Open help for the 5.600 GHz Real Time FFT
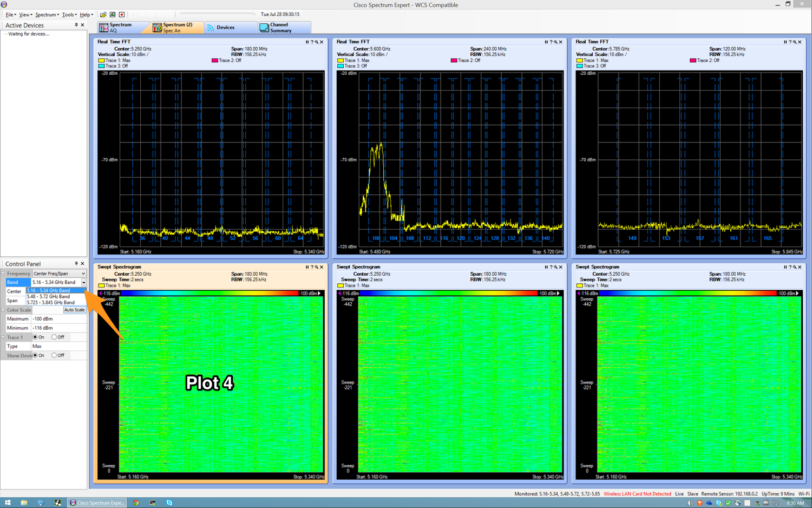 point(551,42)
